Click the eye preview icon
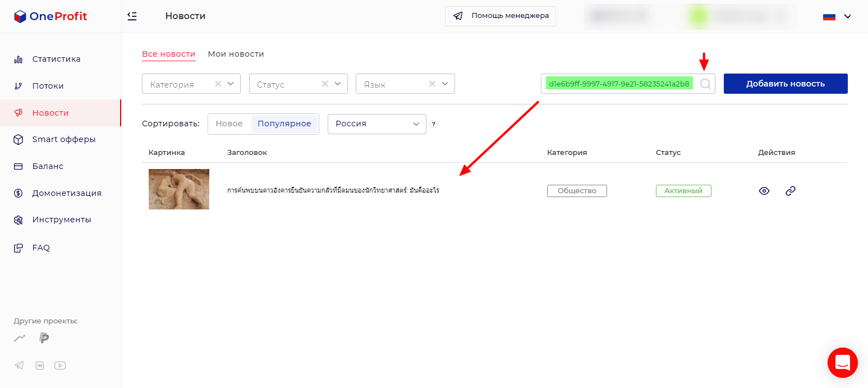The image size is (868, 388). pyautogui.click(x=764, y=191)
